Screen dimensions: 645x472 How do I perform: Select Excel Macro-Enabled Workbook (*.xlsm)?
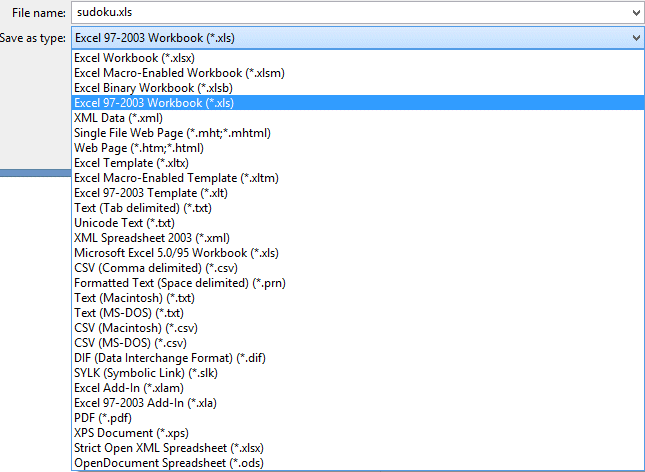[x=358, y=73]
